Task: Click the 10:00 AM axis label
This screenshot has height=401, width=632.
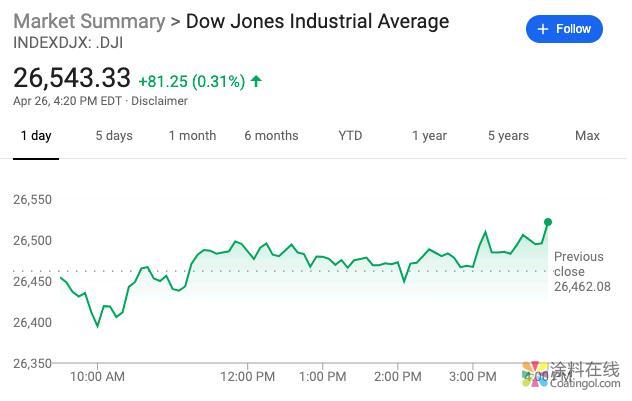Action: coord(97,377)
